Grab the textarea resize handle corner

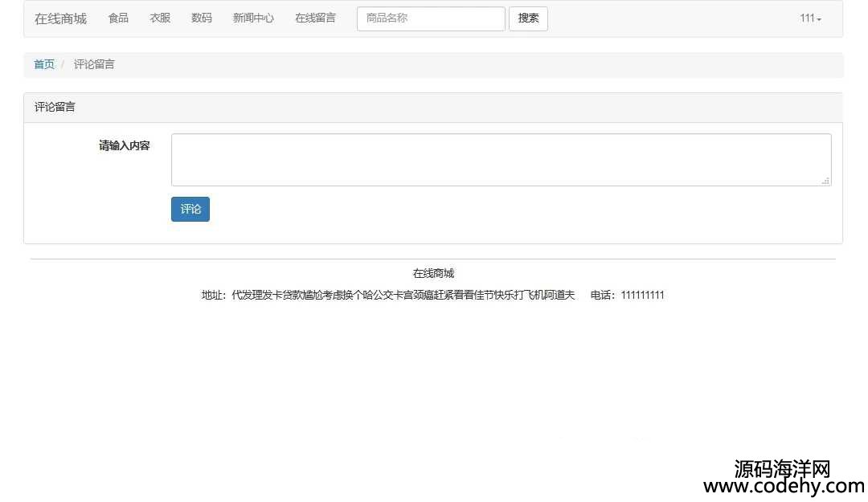tap(825, 182)
